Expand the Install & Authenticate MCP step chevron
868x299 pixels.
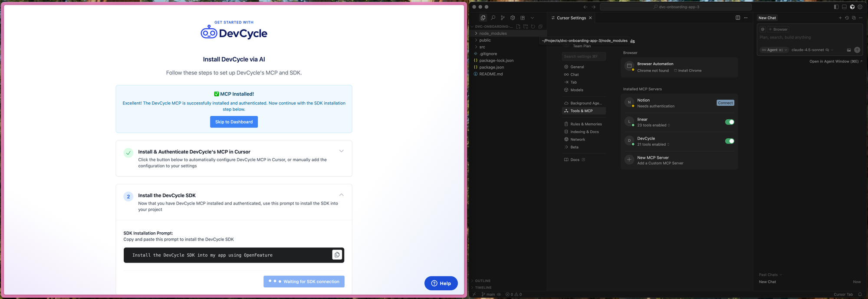point(341,151)
